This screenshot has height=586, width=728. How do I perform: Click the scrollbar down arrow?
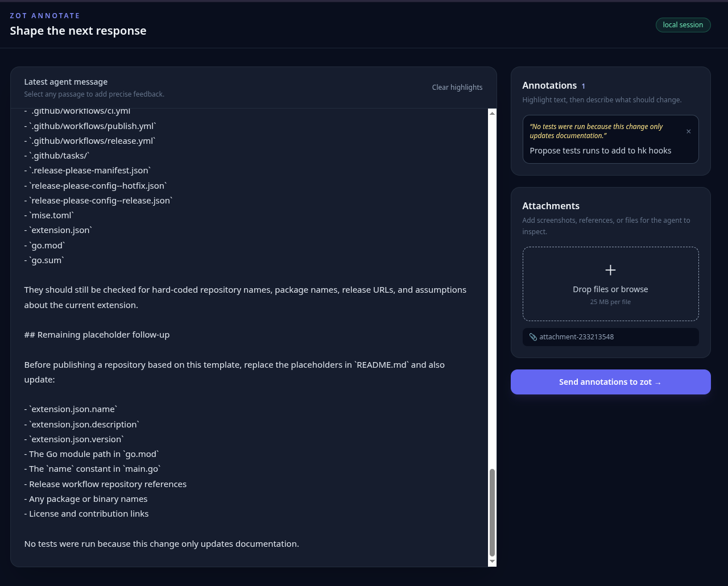point(492,562)
